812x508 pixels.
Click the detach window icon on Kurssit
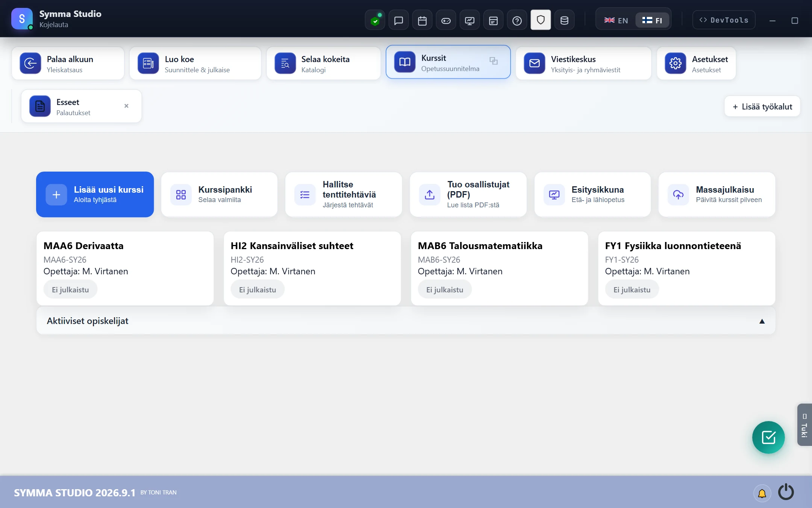pos(494,61)
